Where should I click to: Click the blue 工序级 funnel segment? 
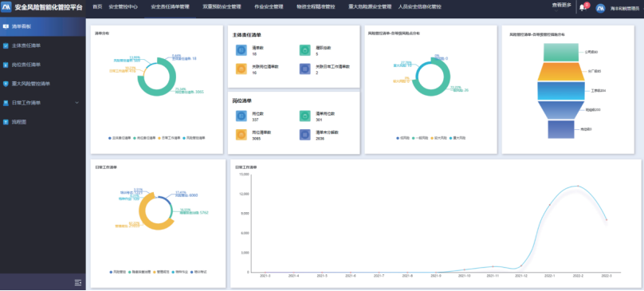(560, 91)
